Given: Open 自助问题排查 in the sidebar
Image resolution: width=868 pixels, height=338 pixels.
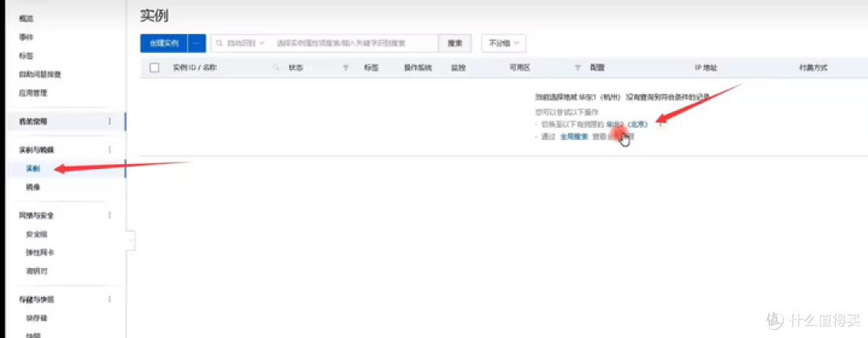Looking at the screenshot, I should [40, 74].
